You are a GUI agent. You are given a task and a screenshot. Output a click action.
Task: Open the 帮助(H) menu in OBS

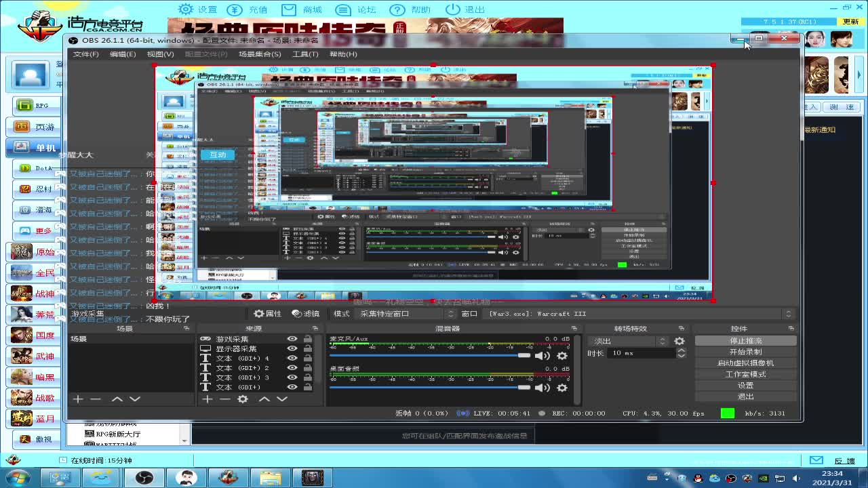pyautogui.click(x=343, y=54)
